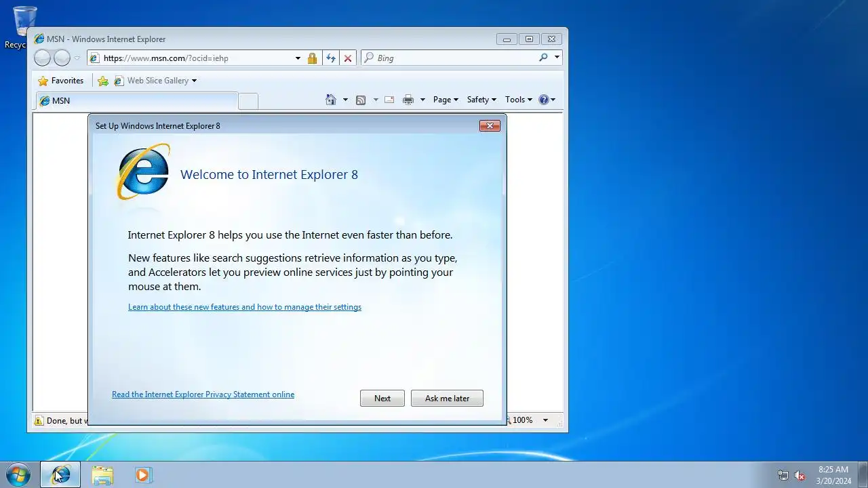The height and width of the screenshot is (488, 868).
Task: Click the taskbar clock showing 8:25 AM
Action: (x=833, y=475)
